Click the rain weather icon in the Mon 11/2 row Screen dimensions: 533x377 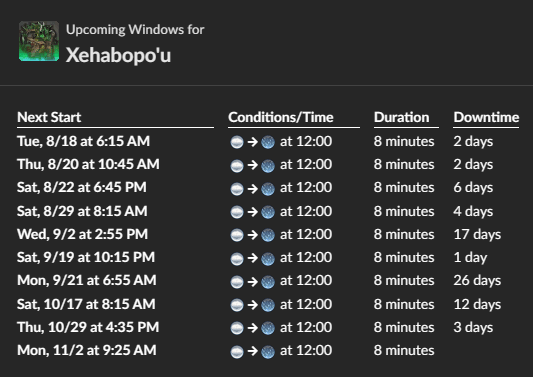coord(268,352)
